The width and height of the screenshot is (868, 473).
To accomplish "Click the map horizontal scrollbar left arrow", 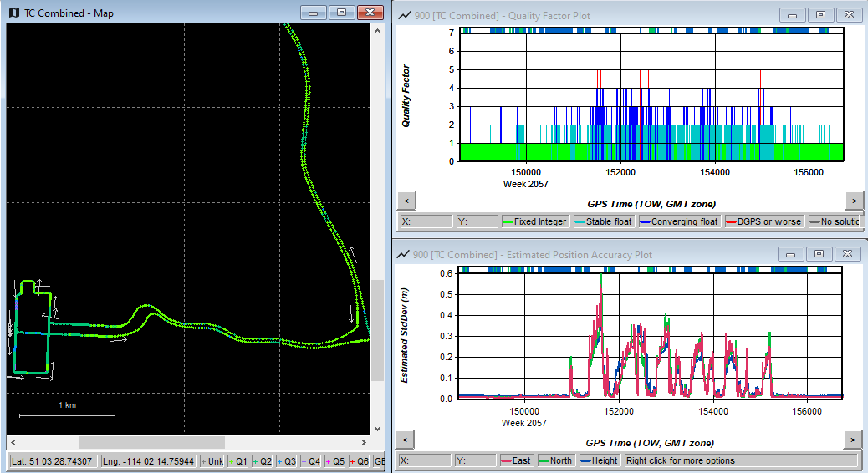I will [13, 442].
